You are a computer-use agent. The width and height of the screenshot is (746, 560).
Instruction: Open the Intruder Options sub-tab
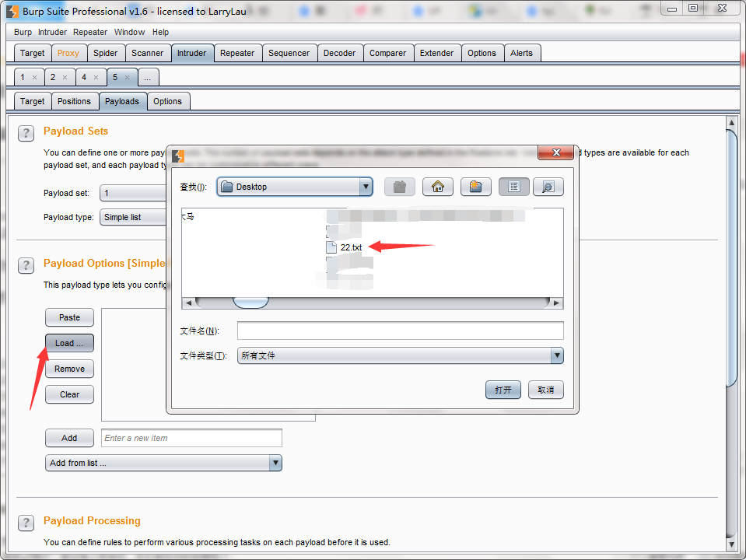pyautogui.click(x=167, y=101)
